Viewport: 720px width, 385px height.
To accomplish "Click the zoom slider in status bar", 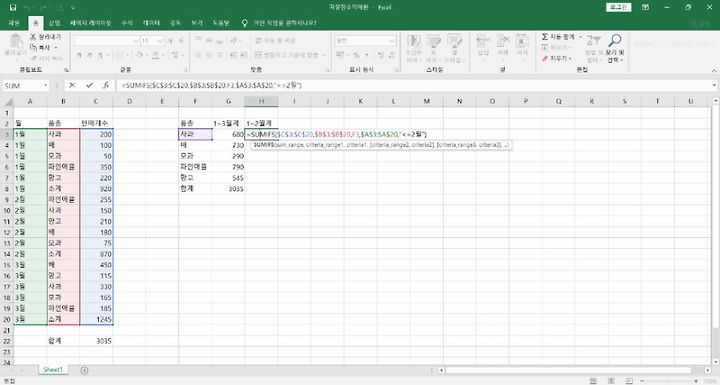I will click(668, 381).
